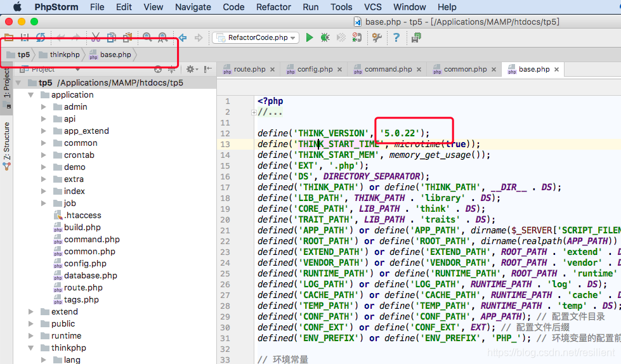Switch to the command.php editor tab
This screenshot has width=621, height=364.
click(388, 69)
